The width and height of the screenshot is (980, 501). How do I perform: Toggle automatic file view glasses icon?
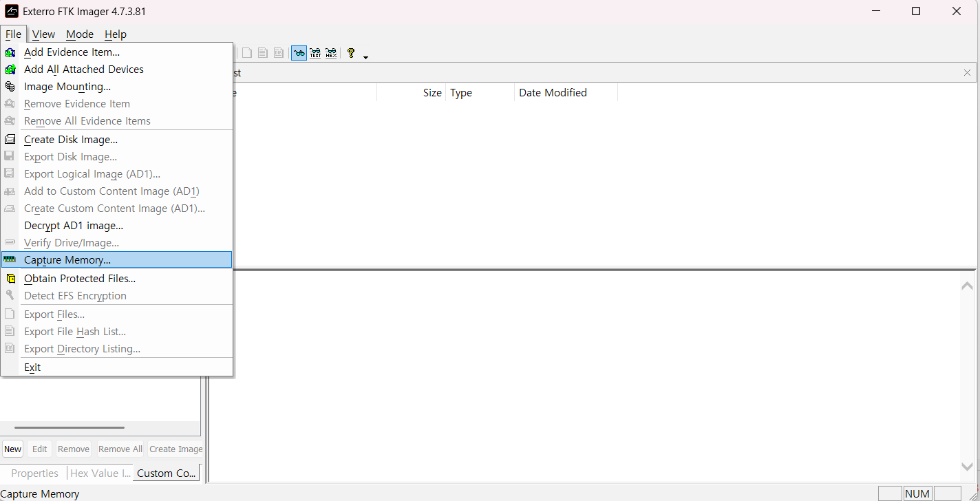[x=299, y=53]
